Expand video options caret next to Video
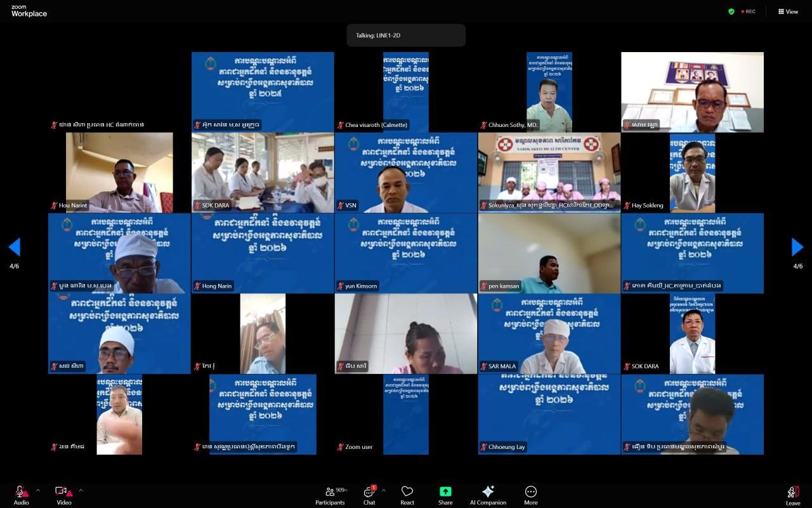Viewport: 812px width, 508px height. click(81, 490)
